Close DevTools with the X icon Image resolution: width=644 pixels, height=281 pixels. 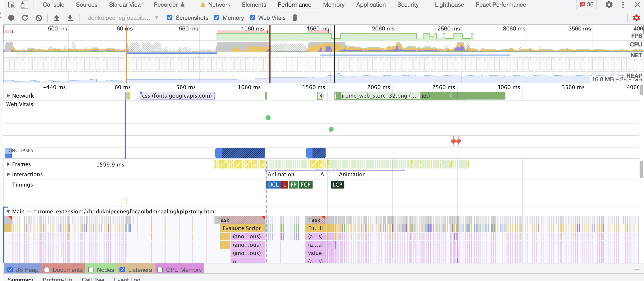point(637,5)
